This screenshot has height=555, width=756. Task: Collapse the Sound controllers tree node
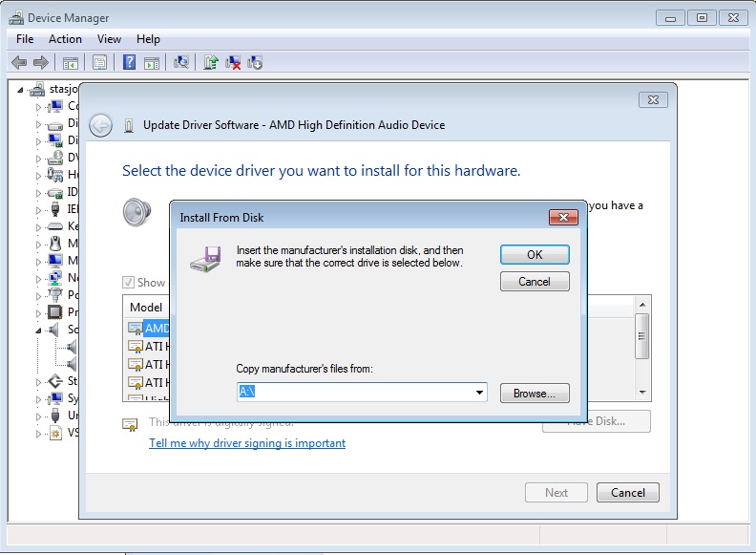click(x=38, y=331)
